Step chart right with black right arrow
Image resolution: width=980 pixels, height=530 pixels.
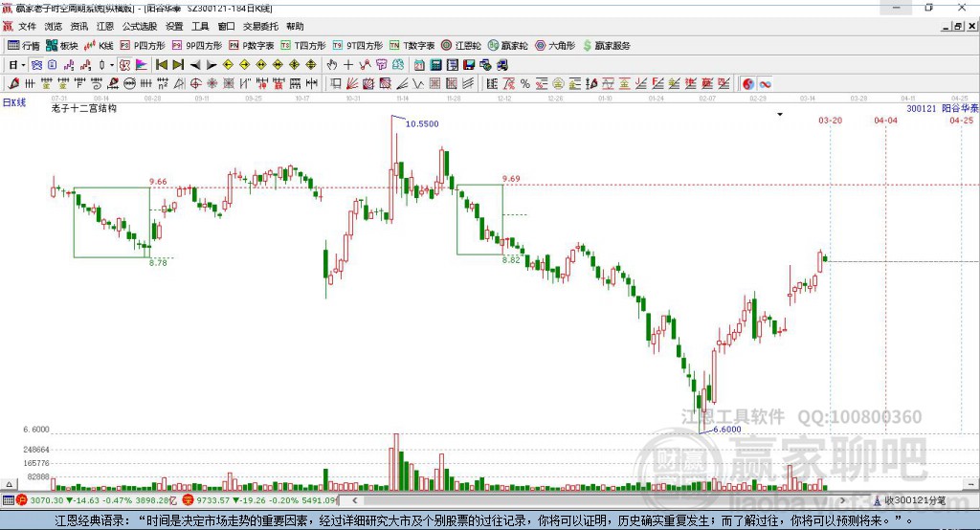(212, 65)
